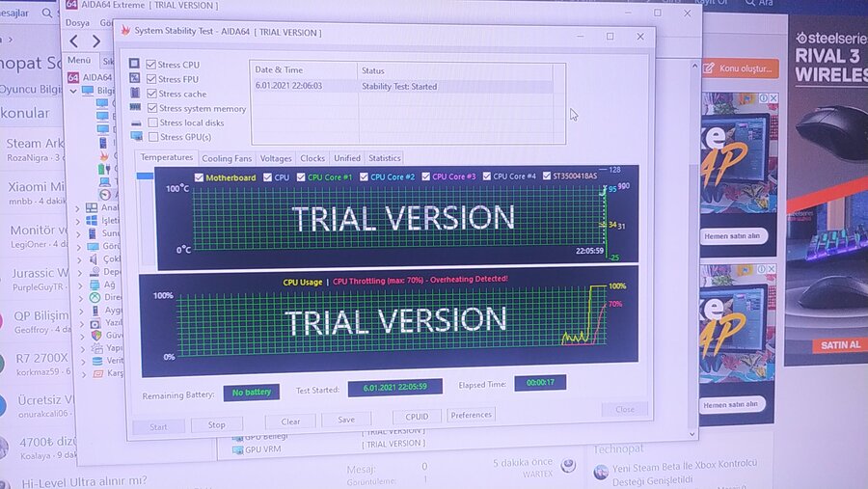
Task: Uncheck Stress cache
Action: (151, 93)
